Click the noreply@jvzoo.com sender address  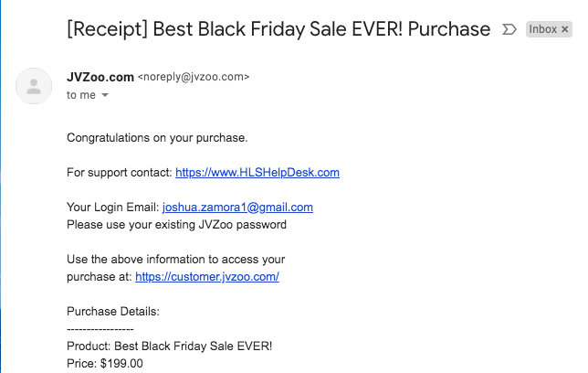[193, 77]
